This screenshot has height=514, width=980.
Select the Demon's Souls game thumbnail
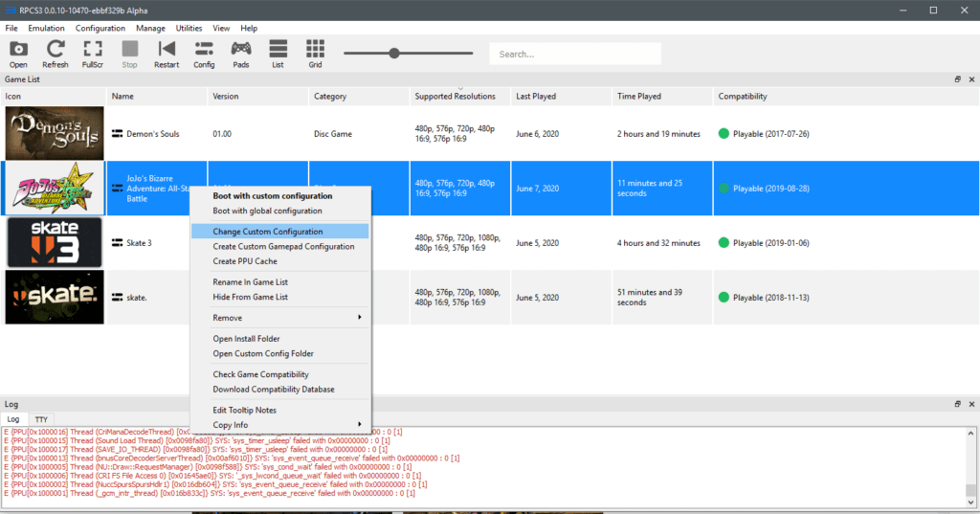point(55,132)
